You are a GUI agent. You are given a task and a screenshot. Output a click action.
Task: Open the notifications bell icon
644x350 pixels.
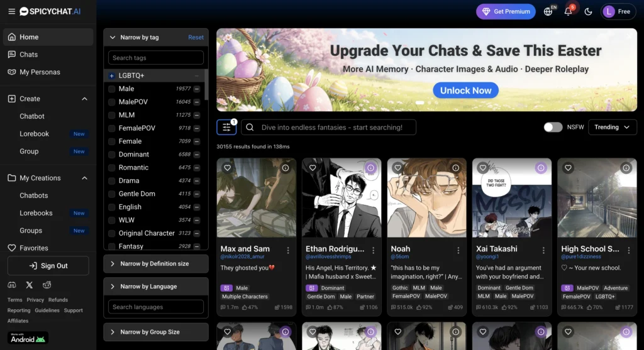[568, 11]
